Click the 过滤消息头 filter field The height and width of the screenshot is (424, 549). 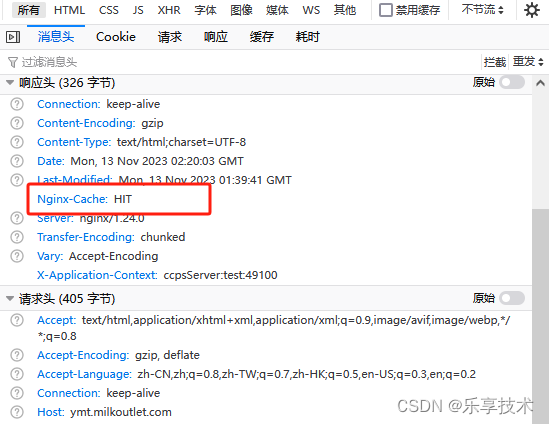point(242,62)
